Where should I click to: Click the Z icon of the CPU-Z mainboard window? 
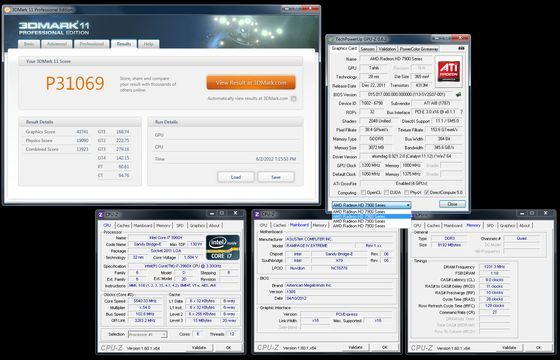[x=256, y=214]
